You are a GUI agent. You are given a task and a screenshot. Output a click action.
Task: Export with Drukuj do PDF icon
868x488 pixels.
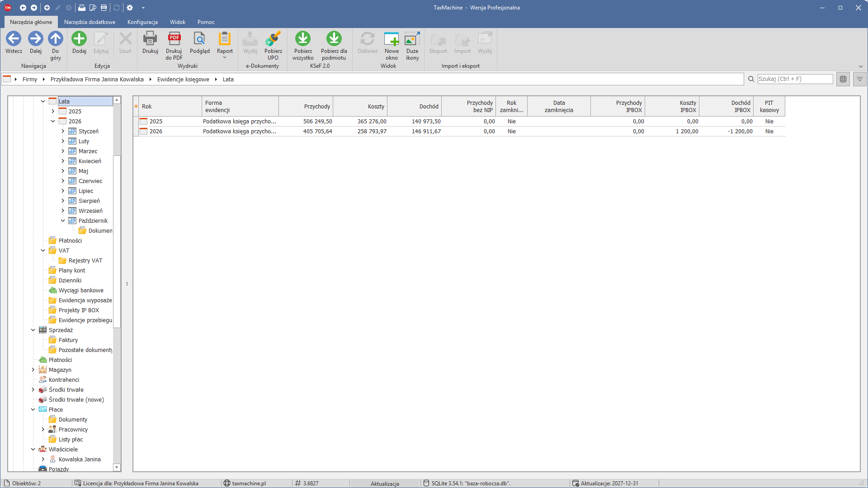pos(174,39)
